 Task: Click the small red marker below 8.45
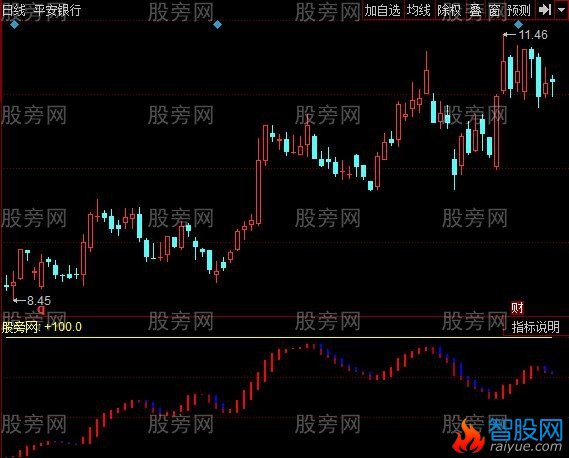click(41, 310)
